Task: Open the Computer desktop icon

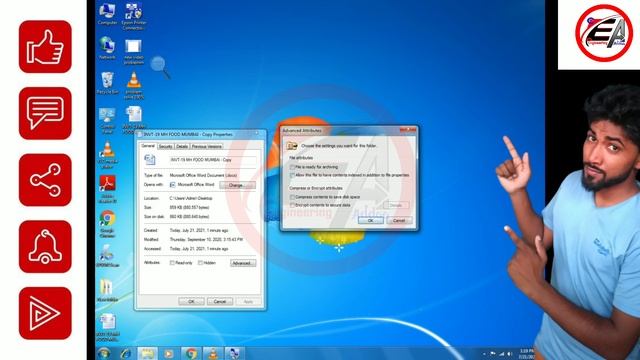Action: [107, 14]
